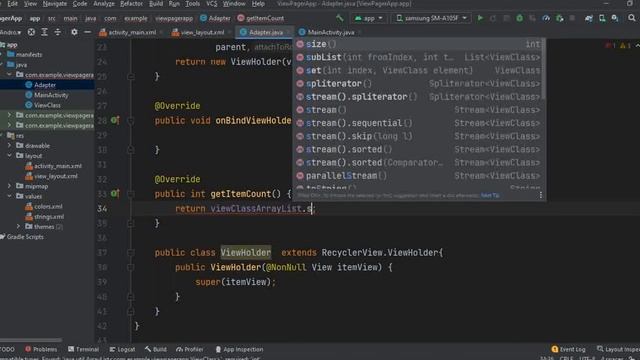Expand the drawable folder
This screenshot has height=360, width=640.
pyautogui.click(x=9, y=145)
